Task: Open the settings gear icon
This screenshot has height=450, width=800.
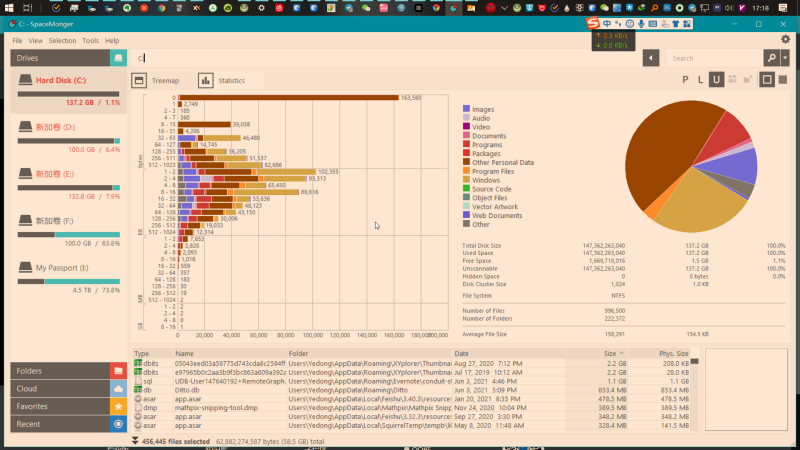Action: [785, 39]
